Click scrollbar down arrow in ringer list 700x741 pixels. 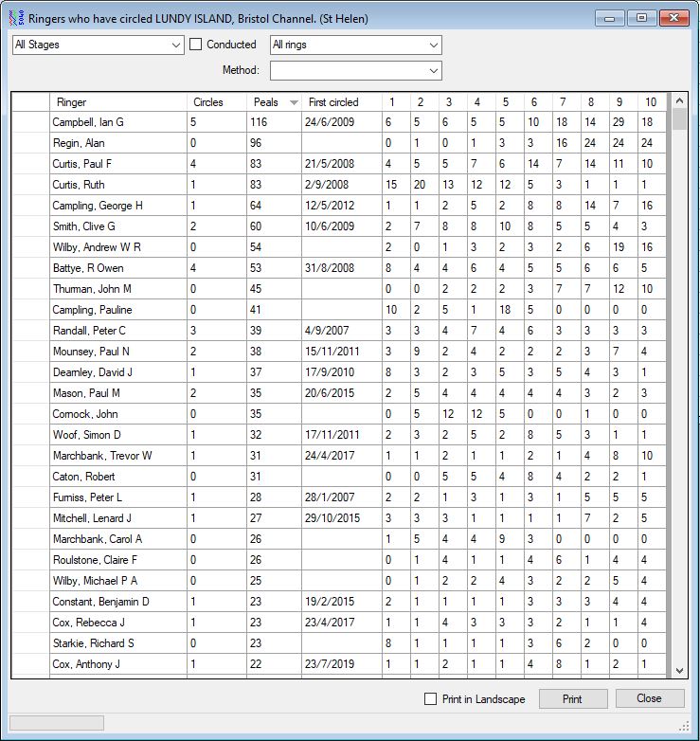(x=677, y=670)
